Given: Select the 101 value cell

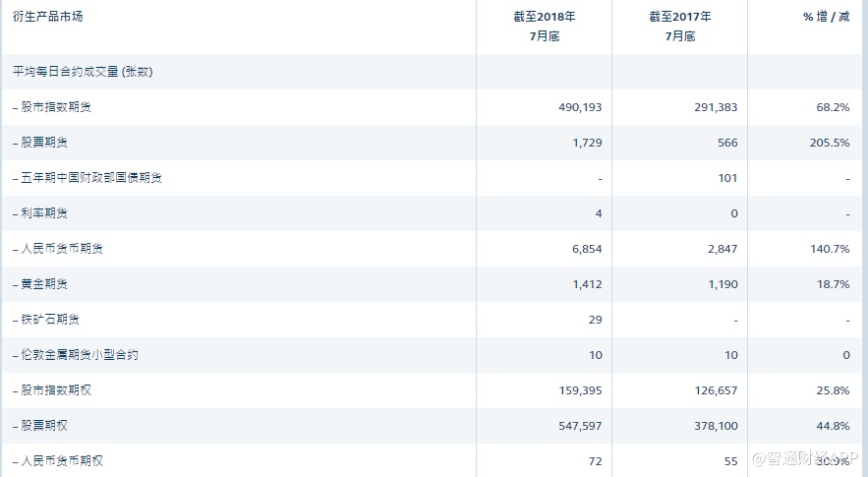Looking at the screenshot, I should coord(726,178).
